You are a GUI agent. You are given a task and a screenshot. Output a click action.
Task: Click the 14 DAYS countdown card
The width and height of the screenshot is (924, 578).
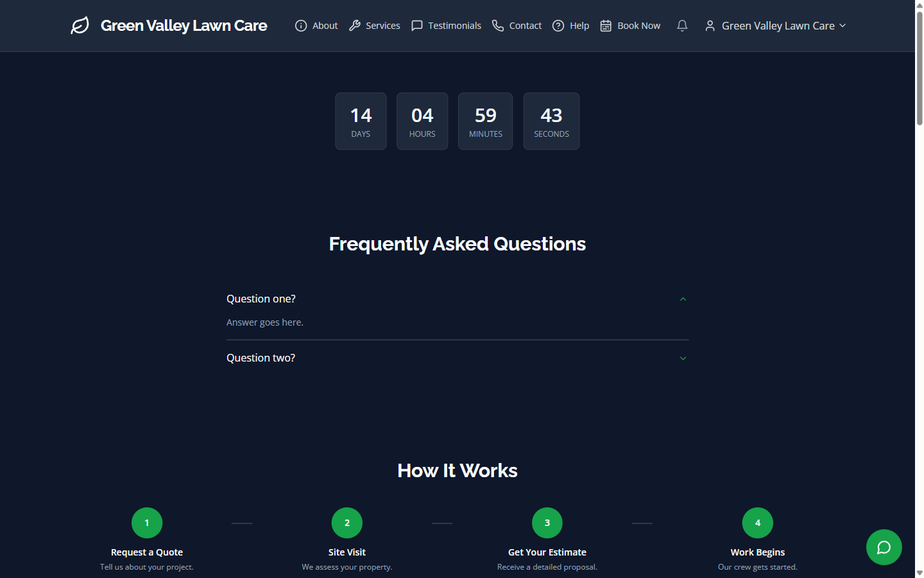point(361,121)
